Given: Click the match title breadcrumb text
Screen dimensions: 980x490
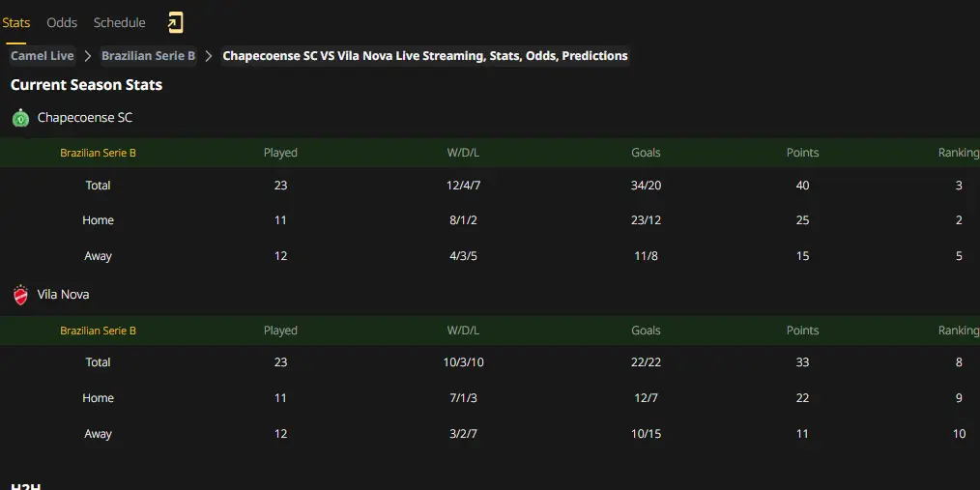Looking at the screenshot, I should pyautogui.click(x=425, y=56).
